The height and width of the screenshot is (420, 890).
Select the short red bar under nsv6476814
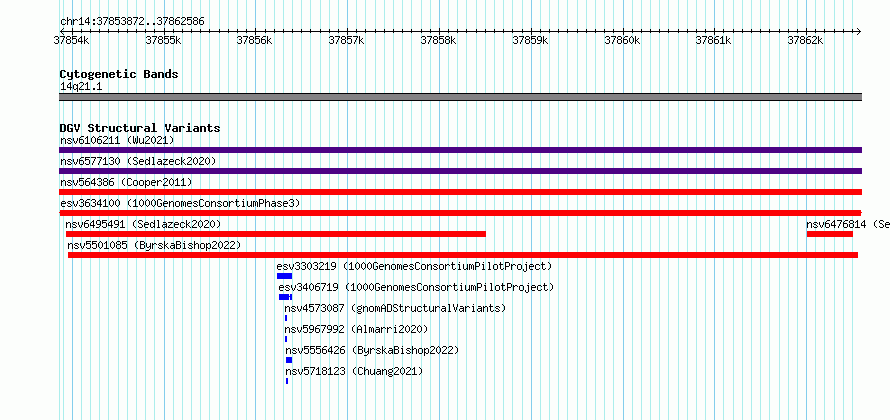830,234
